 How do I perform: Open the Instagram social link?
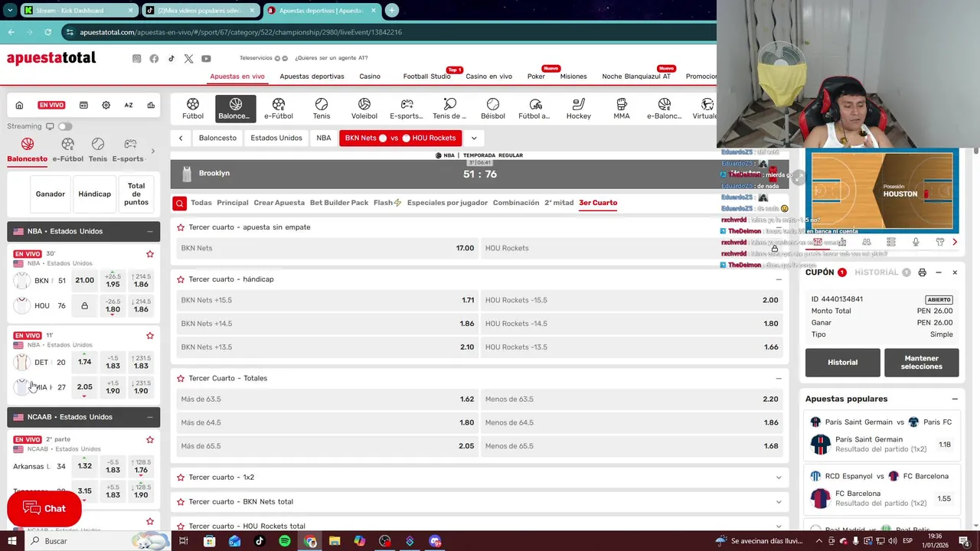136,59
